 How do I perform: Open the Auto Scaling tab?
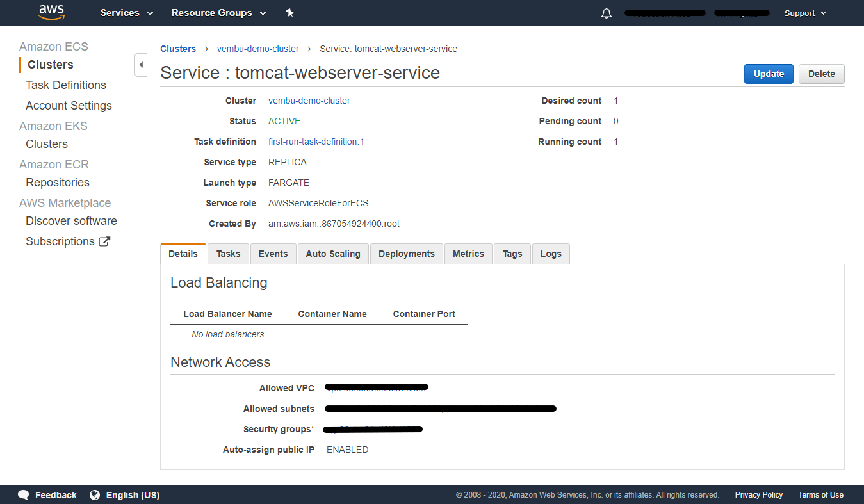tap(333, 254)
